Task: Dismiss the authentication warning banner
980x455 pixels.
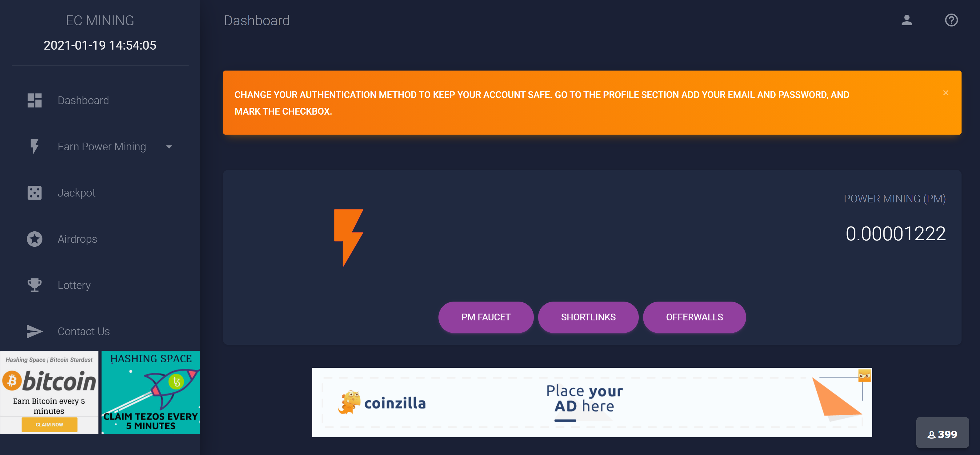Action: point(946,92)
